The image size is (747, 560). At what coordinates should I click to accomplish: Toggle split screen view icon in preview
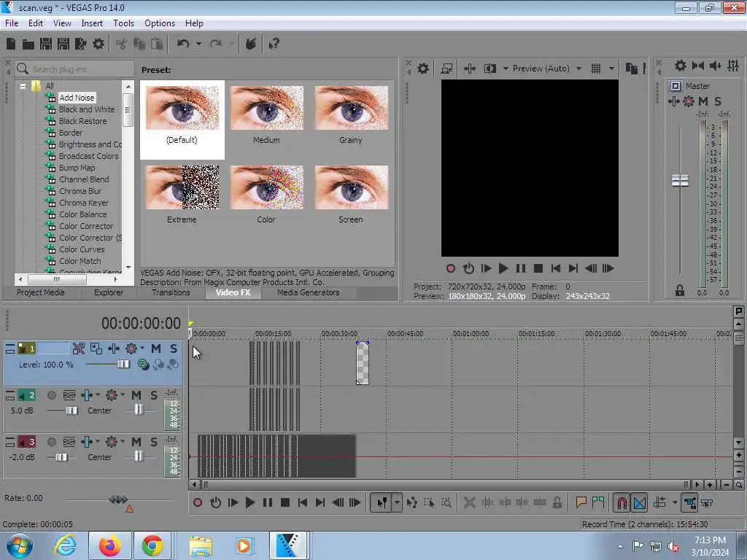click(x=490, y=69)
